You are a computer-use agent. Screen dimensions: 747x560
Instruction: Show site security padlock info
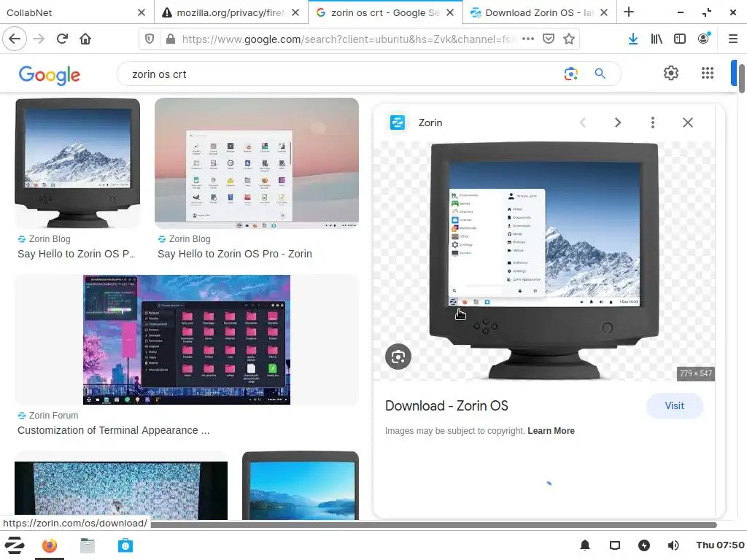coord(170,39)
